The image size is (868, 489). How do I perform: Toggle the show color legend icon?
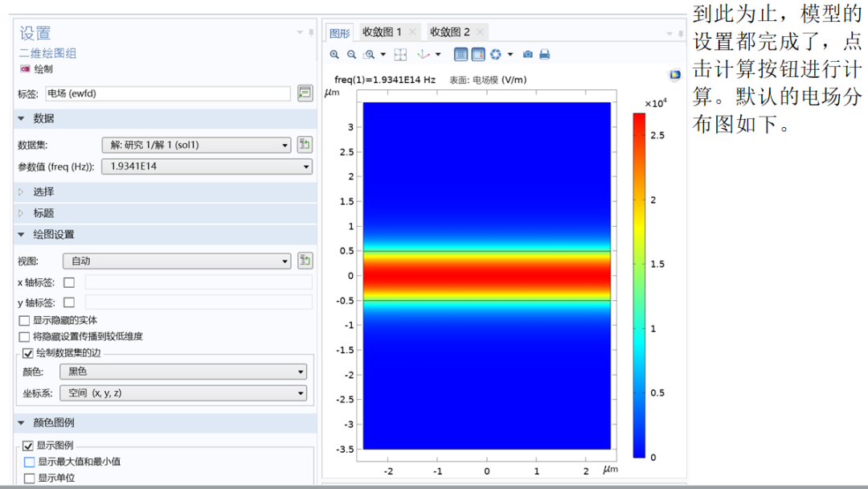[x=478, y=54]
